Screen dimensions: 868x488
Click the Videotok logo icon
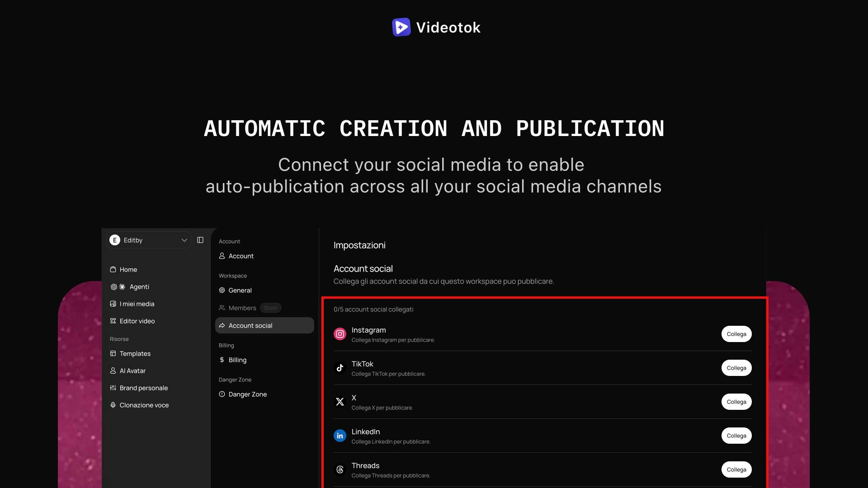pyautogui.click(x=401, y=27)
